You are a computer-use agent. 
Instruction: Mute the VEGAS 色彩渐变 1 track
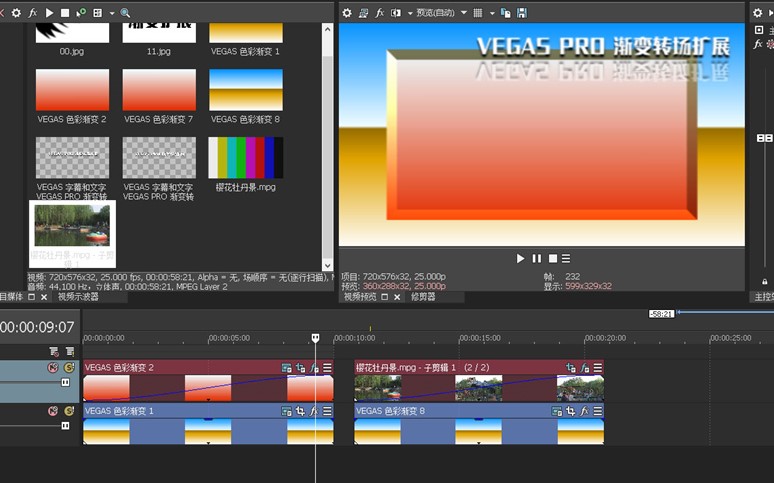(x=53, y=411)
